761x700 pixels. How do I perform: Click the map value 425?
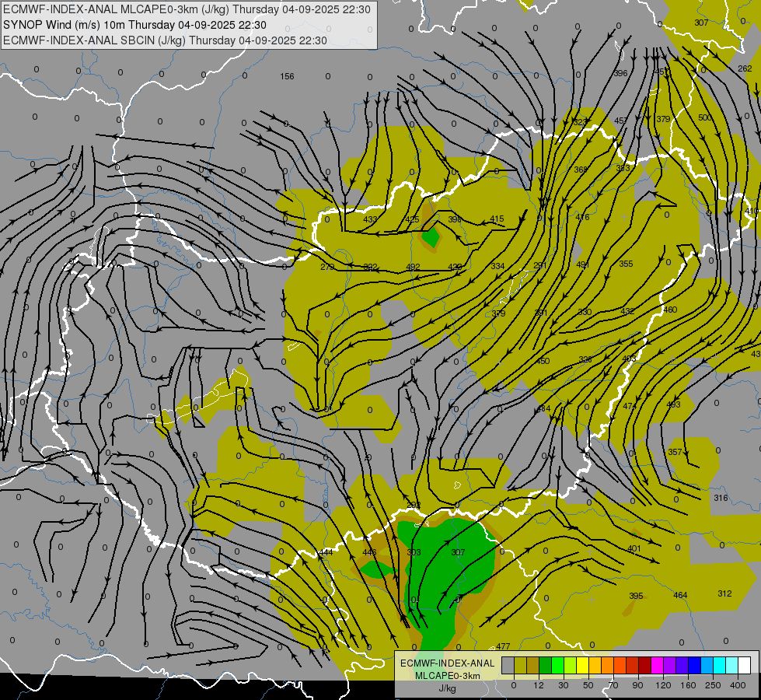412,219
